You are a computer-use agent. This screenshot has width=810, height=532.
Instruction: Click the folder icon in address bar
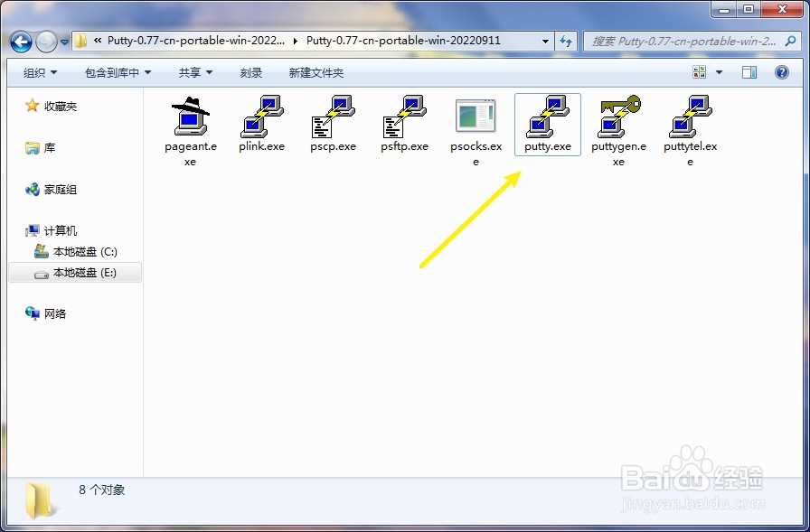coord(80,42)
